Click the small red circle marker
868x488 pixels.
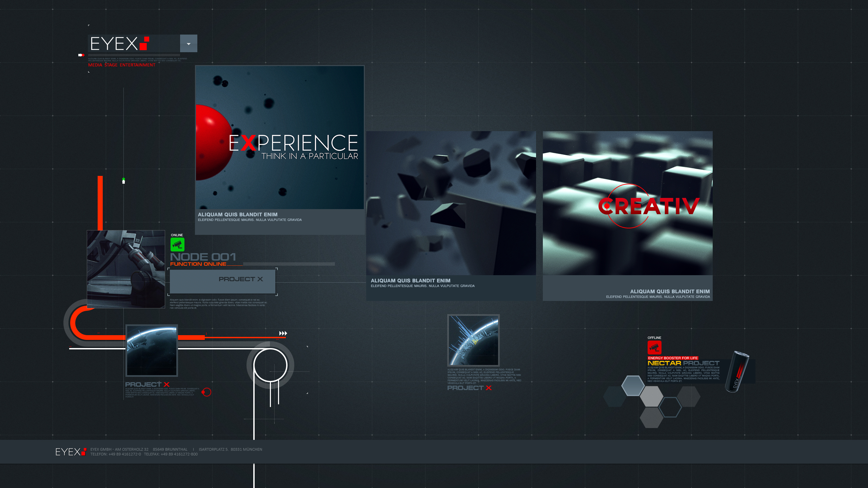point(206,392)
